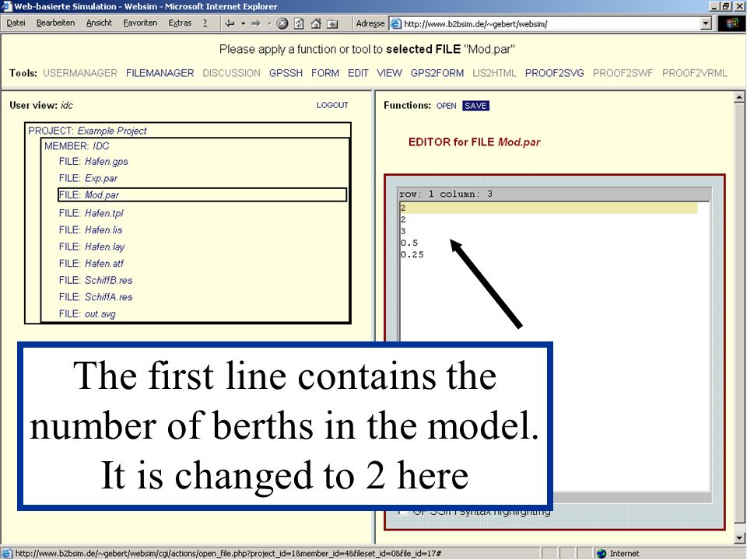
Task: Select file Hafen.lis
Action: click(90, 230)
